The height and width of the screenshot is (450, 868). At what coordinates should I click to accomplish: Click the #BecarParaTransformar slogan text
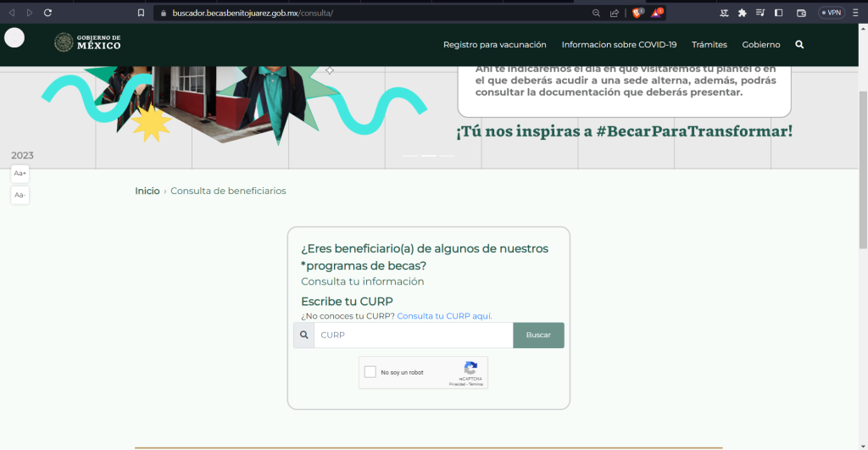point(624,131)
